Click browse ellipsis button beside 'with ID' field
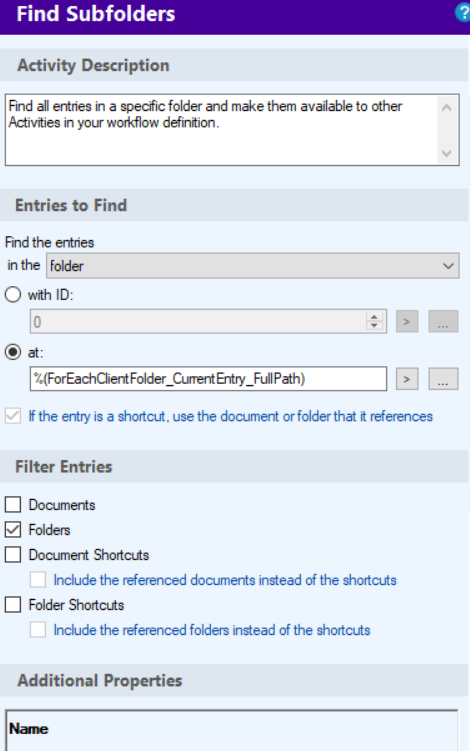This screenshot has height=751, width=470. coord(443,321)
